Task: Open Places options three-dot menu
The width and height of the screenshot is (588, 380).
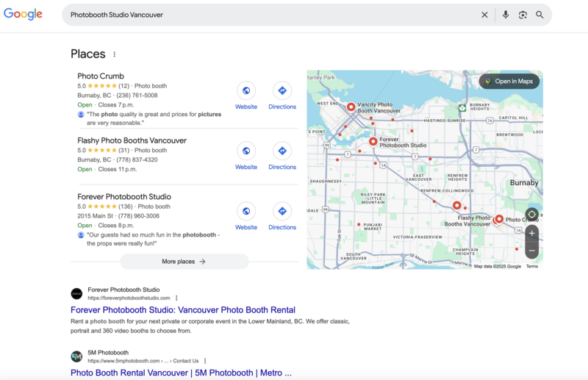Action: [115, 54]
